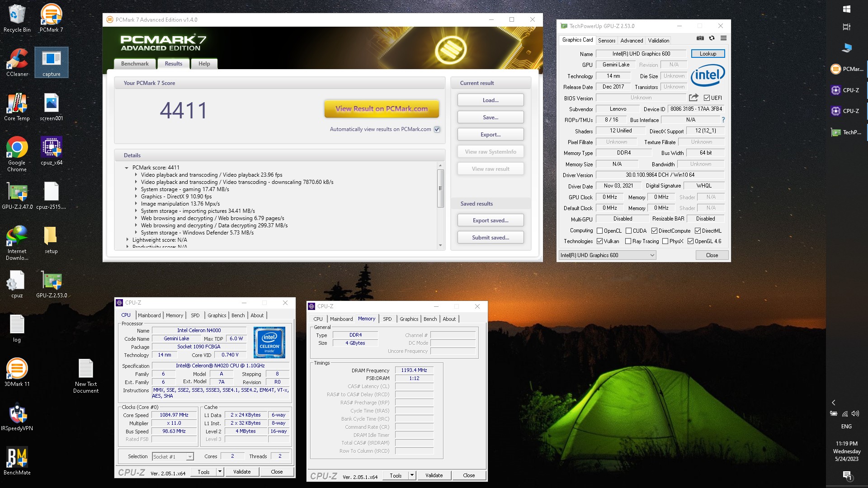This screenshot has height=488, width=868.
Task: Open the notification center icon
Action: pyautogui.click(x=847, y=475)
